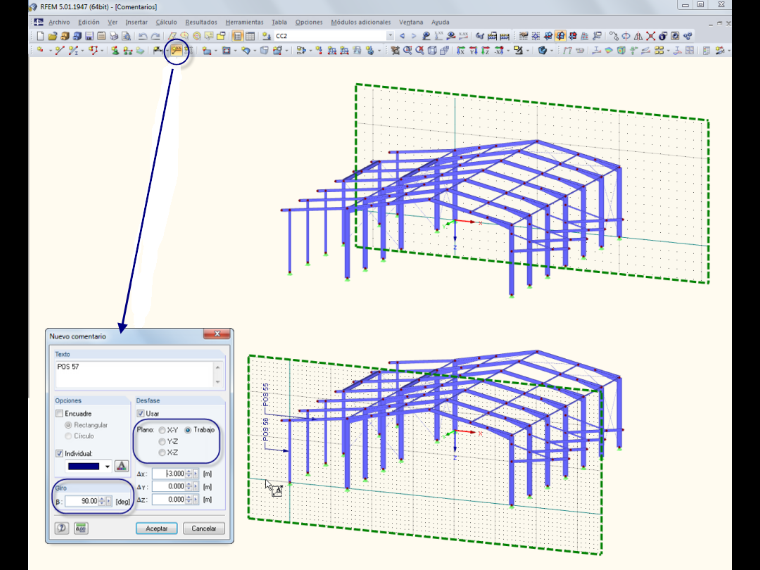Click the CC2 load case combo box
This screenshot has height=570, width=760.
pyautogui.click(x=334, y=36)
